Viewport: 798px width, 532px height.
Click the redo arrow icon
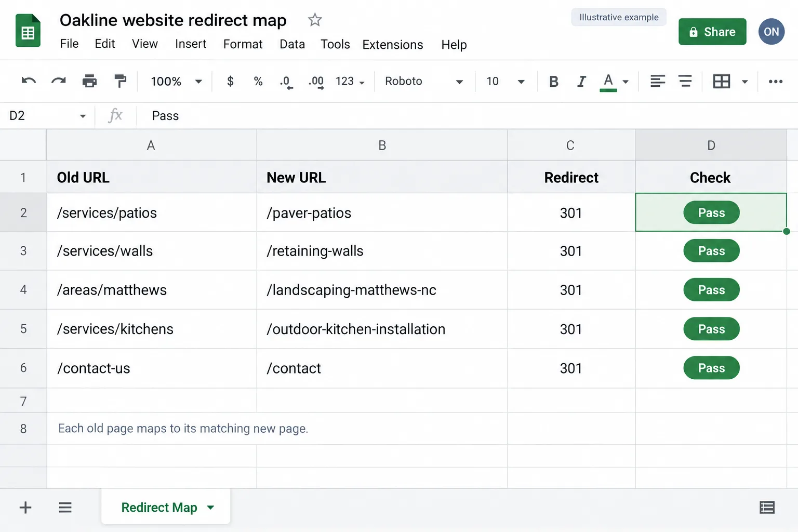(59, 81)
